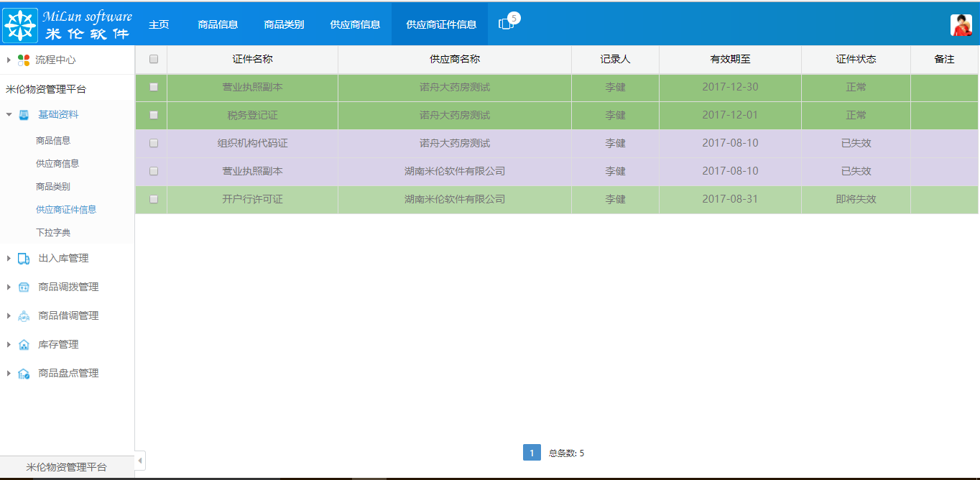Open the 主页 tab
980x480 pixels.
pos(159,23)
